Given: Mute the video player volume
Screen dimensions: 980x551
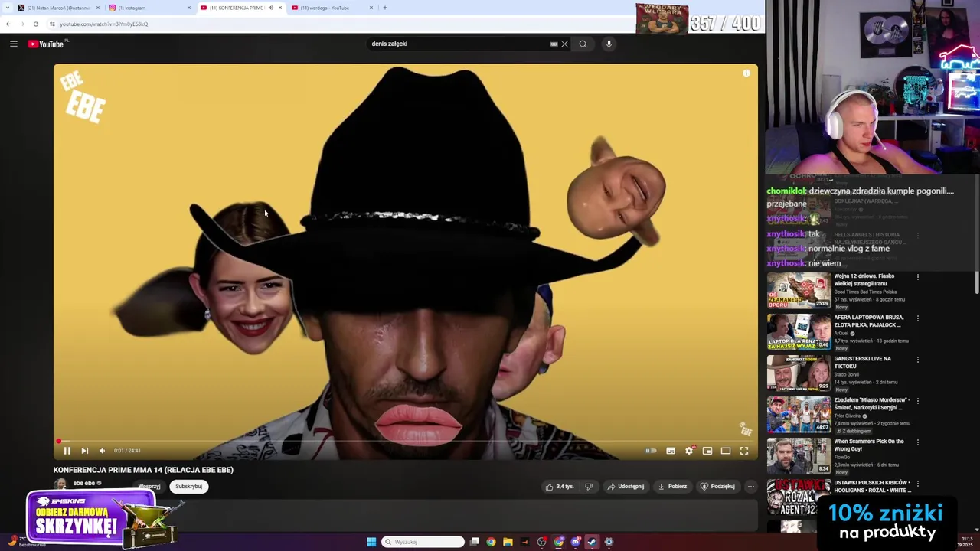Looking at the screenshot, I should click(102, 451).
